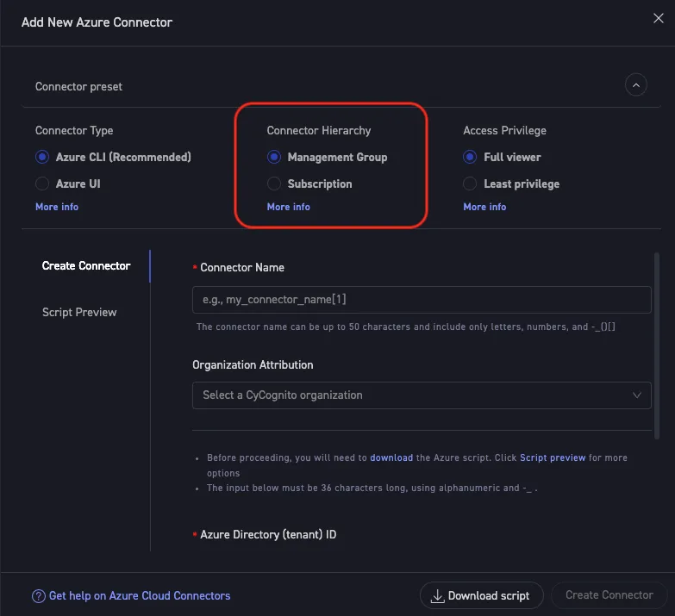This screenshot has height=616, width=675.
Task: Follow the download link in instructions
Action: coord(391,457)
